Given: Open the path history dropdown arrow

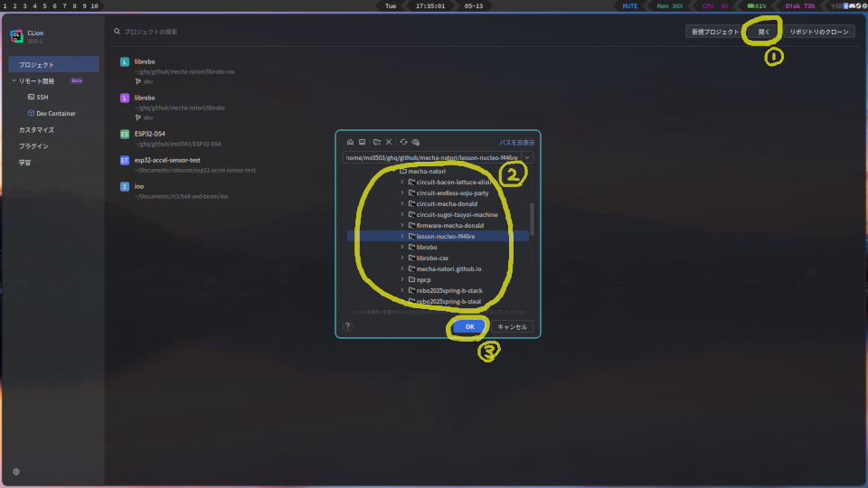Looking at the screenshot, I should [x=527, y=157].
